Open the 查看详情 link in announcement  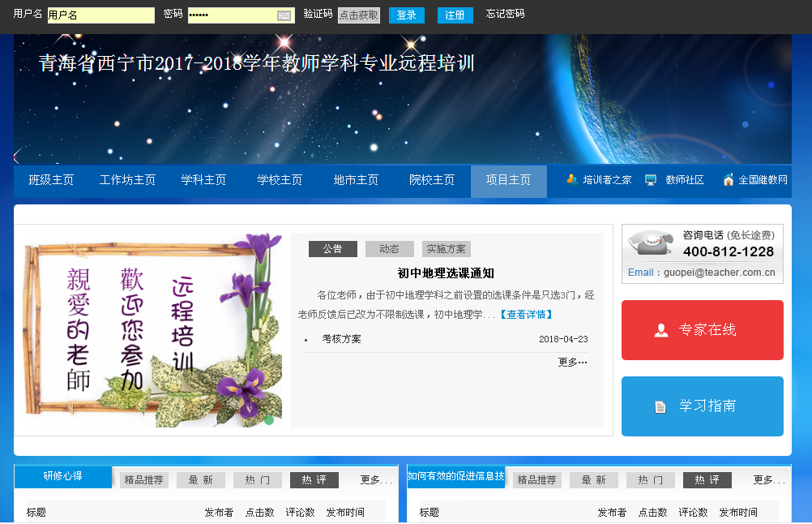pyautogui.click(x=527, y=314)
